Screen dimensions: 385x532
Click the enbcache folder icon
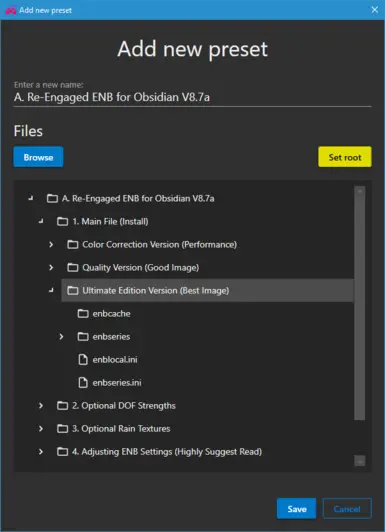[x=83, y=314]
